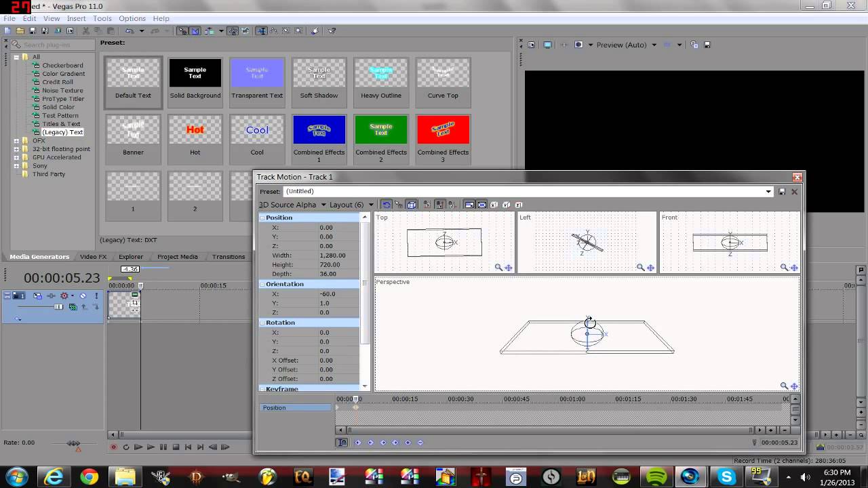Click the track 1 level slider handle
This screenshot has width=868, height=488.
(x=58, y=307)
